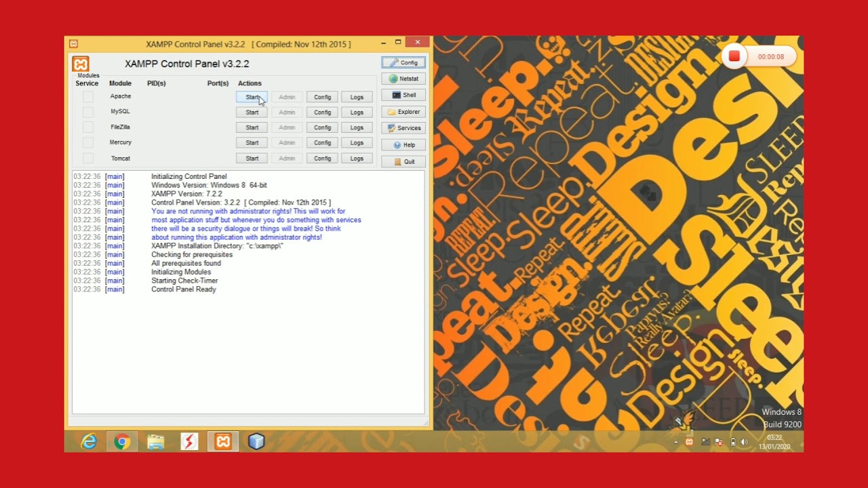View Logs for the FileZilla module
This screenshot has height=488, width=868.
(357, 127)
